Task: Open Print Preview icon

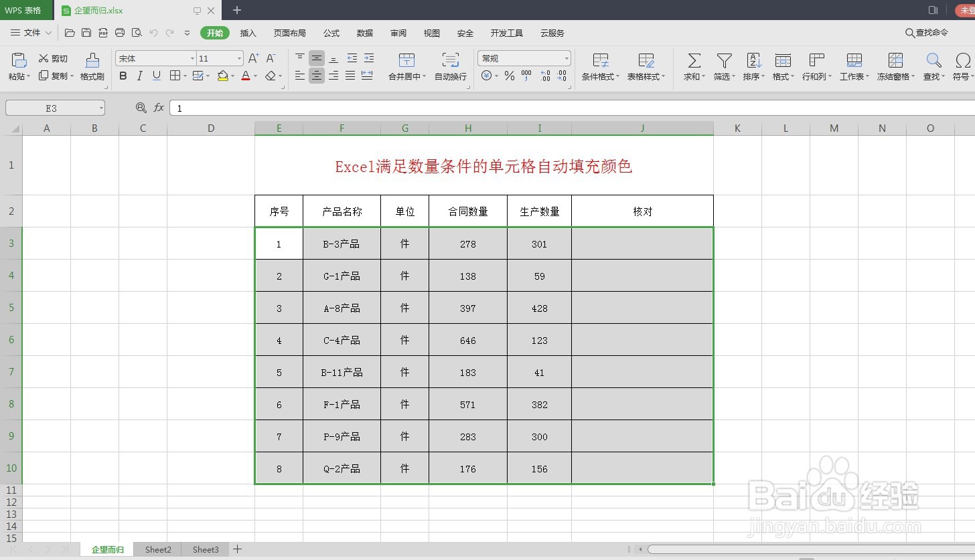Action: pos(137,33)
